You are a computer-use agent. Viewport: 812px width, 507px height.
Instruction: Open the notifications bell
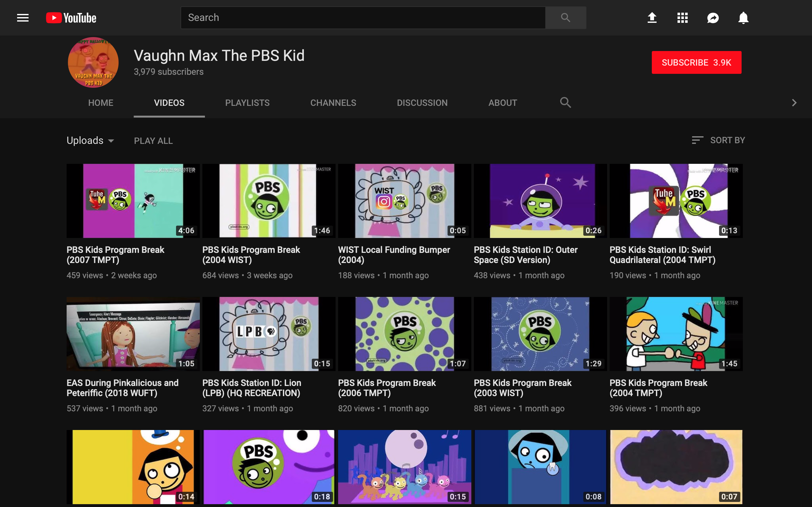coord(743,18)
